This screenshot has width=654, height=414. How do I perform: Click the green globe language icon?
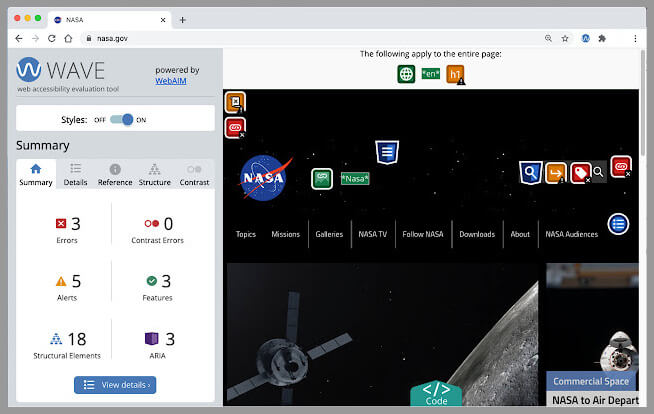tap(406, 74)
